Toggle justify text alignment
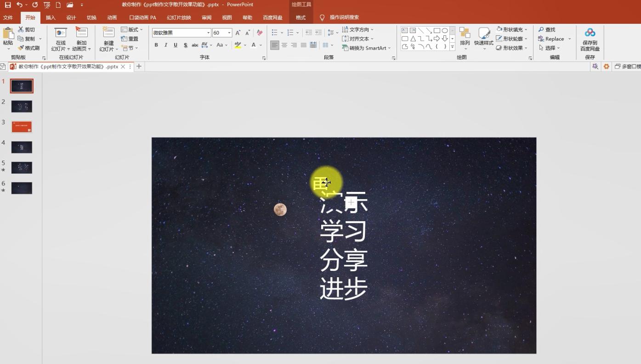641x364 pixels. (x=303, y=45)
